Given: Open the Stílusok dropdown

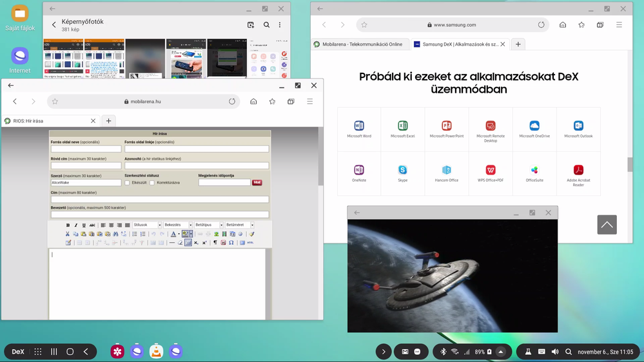Looking at the screenshot, I should [x=147, y=225].
